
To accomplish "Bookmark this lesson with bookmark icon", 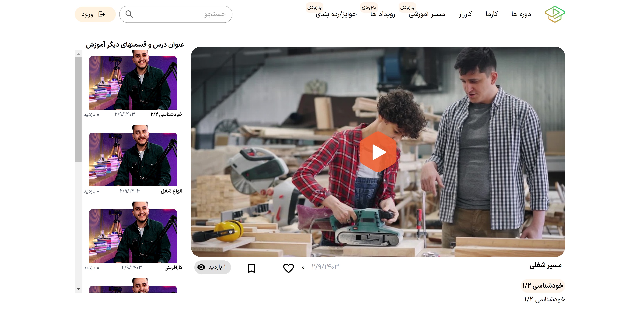I will [x=251, y=268].
